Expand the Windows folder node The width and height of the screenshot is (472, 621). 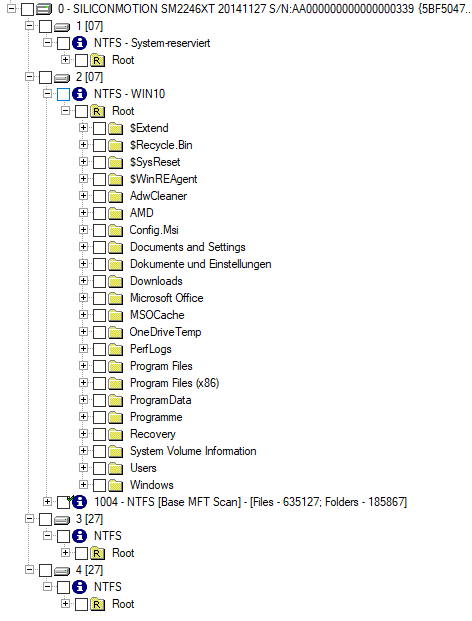pyautogui.click(x=83, y=484)
